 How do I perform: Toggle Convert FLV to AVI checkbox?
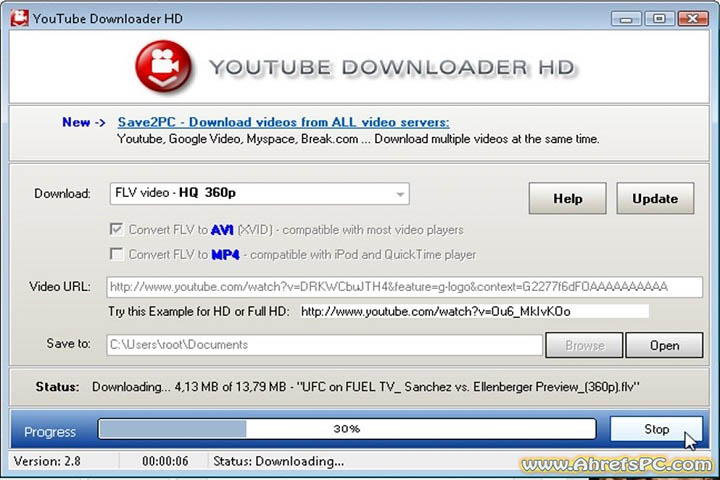[x=117, y=229]
